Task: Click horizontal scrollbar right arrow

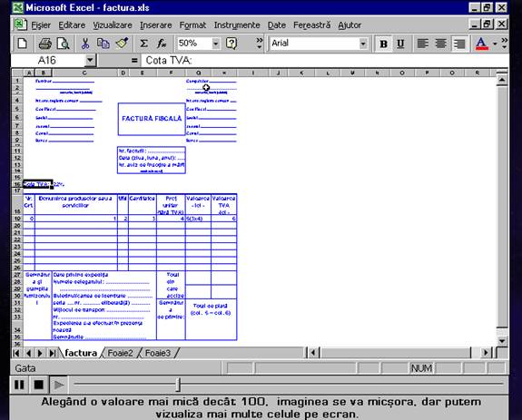Action: (x=486, y=353)
